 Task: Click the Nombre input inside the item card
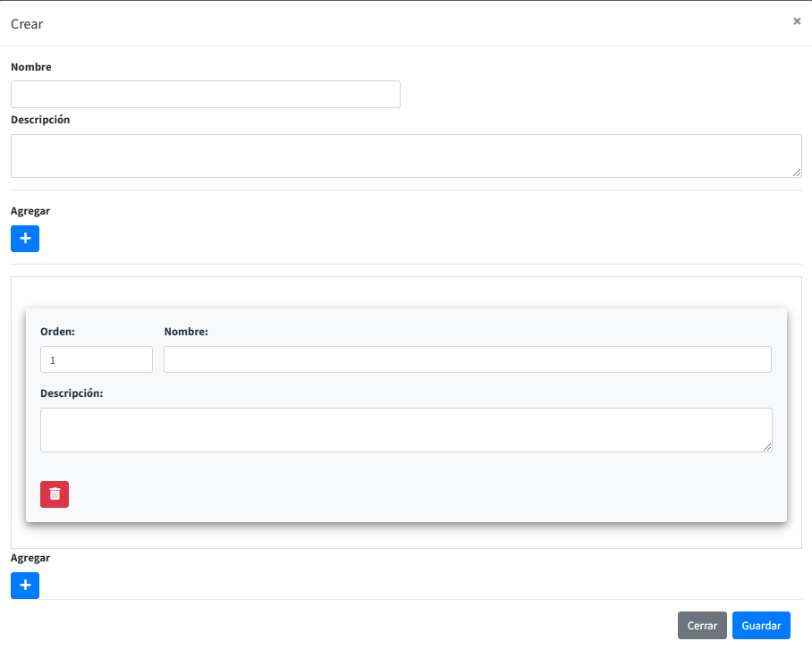click(467, 359)
